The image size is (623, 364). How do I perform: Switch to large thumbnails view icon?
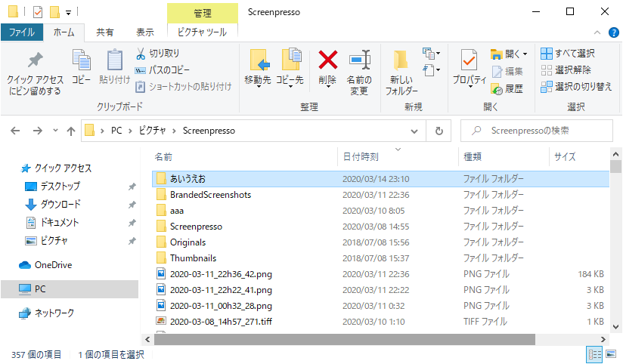611,354
